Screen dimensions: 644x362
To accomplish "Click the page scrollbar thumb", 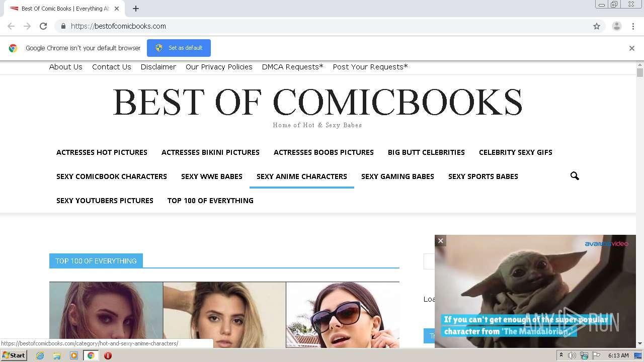I will pyautogui.click(x=640, y=72).
